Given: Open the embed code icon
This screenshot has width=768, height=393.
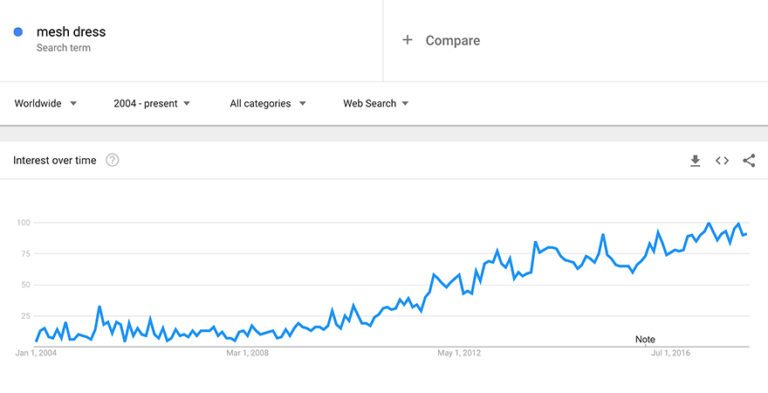Looking at the screenshot, I should [722, 161].
